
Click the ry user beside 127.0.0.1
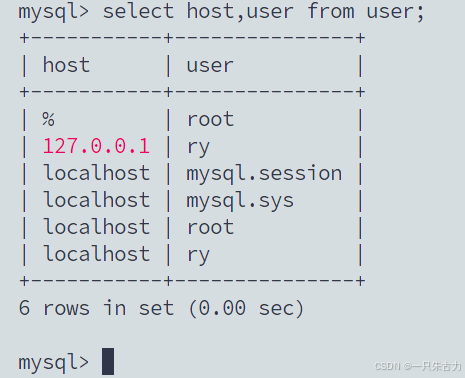[198, 148]
